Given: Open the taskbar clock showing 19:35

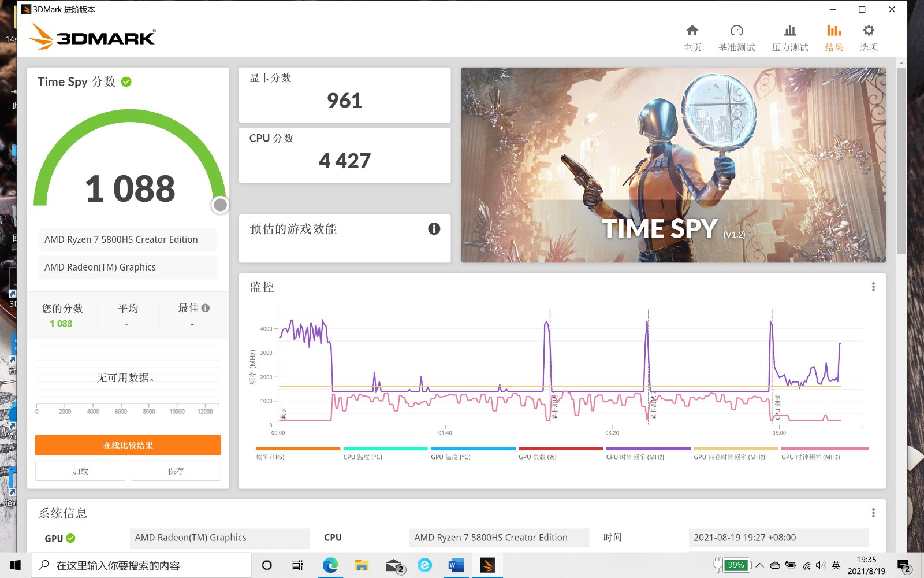Looking at the screenshot, I should point(866,565).
